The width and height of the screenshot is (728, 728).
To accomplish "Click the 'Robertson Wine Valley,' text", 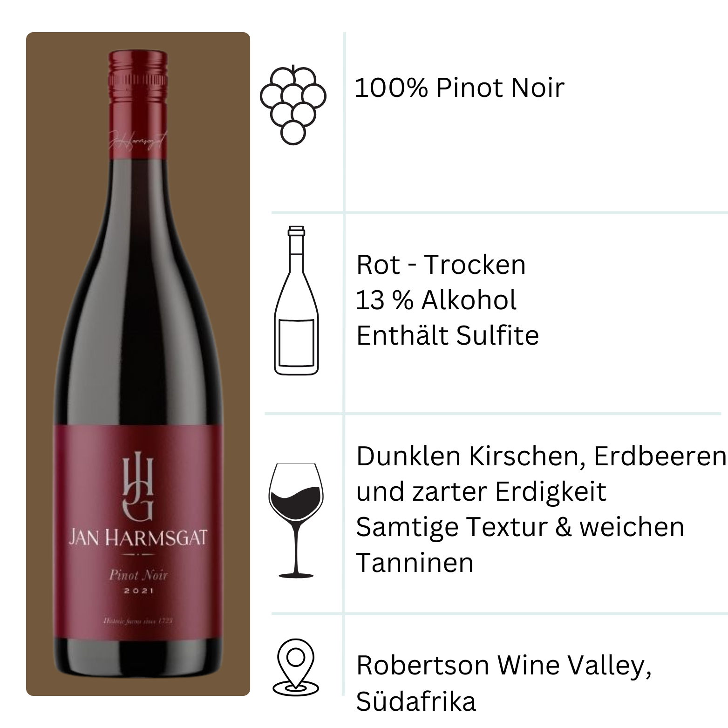I will click(504, 665).
